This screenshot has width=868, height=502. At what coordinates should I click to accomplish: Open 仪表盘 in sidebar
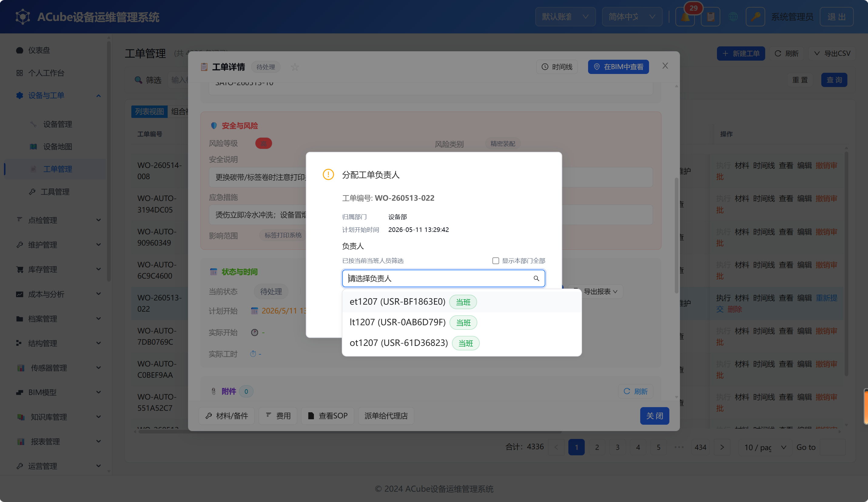(x=39, y=50)
